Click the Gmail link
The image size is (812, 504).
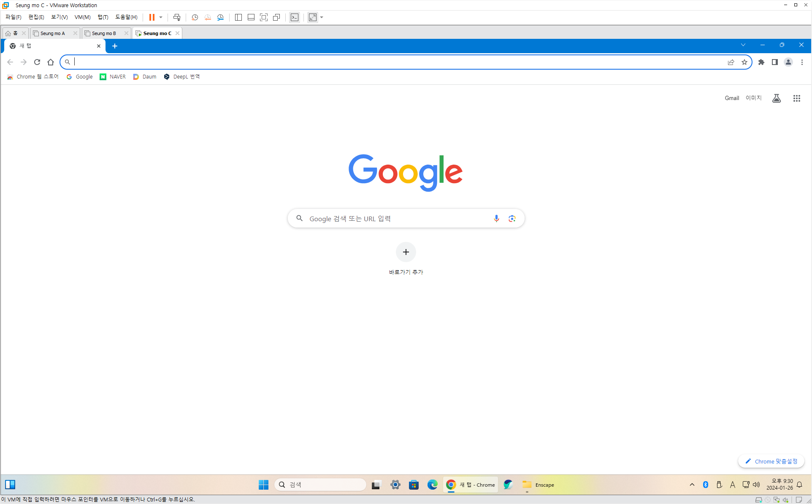pos(731,98)
